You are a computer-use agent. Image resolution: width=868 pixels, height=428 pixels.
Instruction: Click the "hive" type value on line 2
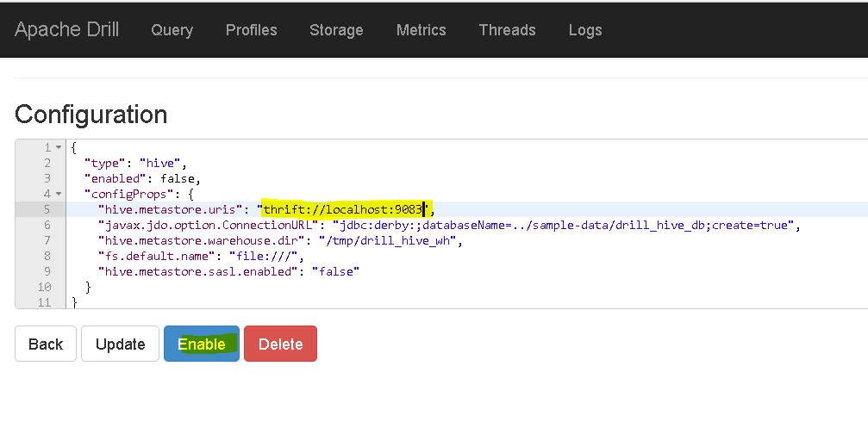tap(159, 163)
